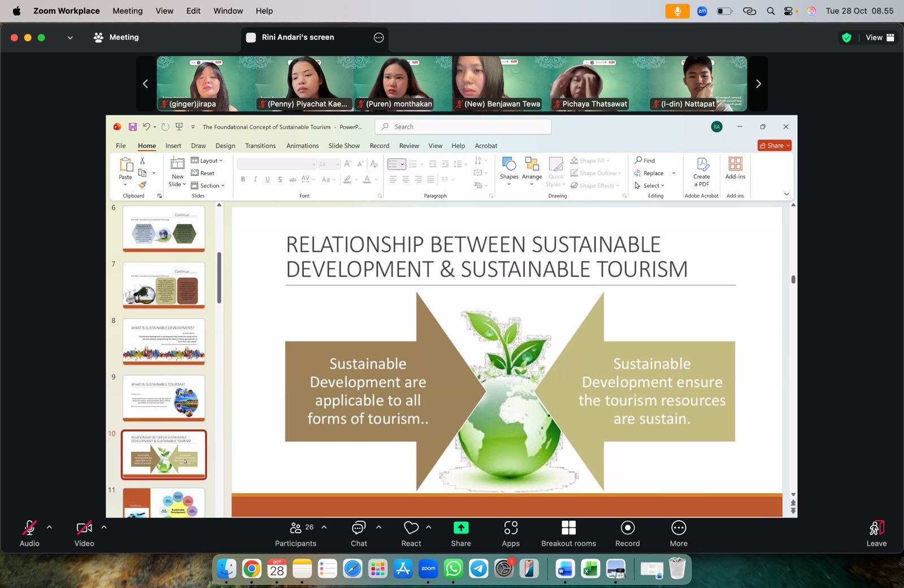Switch to the Transitions tab
Viewport: 904px width, 588px height.
click(x=260, y=146)
